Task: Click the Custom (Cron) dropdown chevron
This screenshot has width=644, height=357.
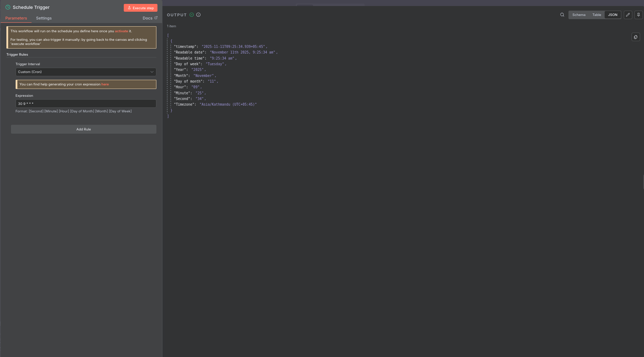Action: pyautogui.click(x=152, y=72)
